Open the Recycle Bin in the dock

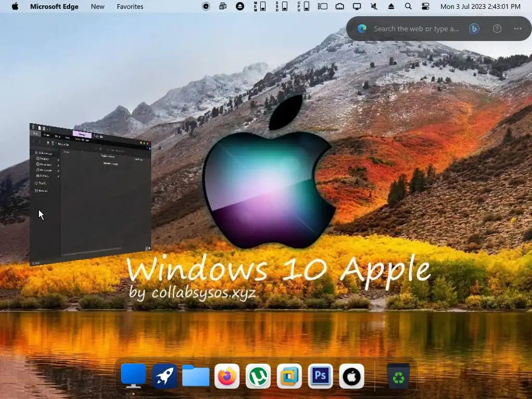point(398,376)
